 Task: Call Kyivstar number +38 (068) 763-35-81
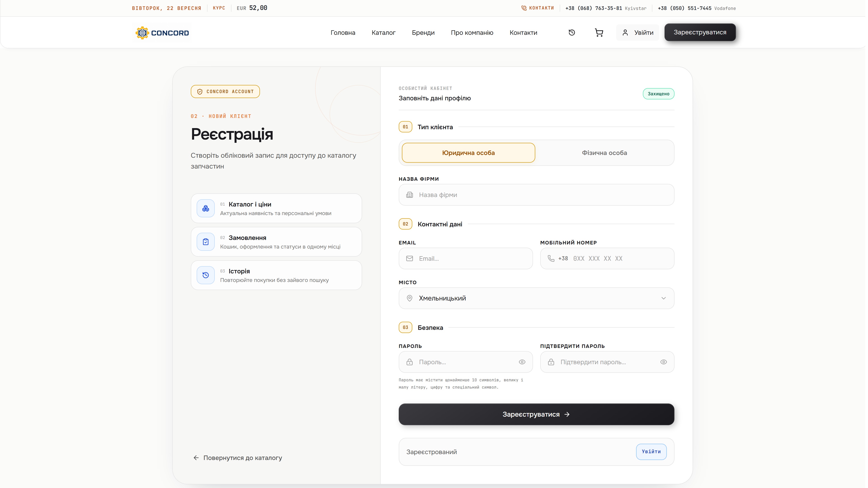tap(593, 8)
